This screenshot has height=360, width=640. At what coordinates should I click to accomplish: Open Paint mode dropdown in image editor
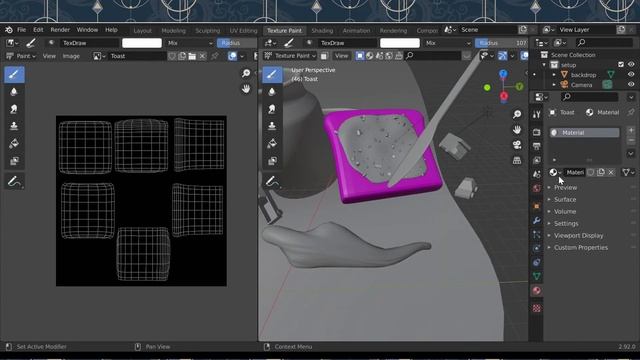[21, 56]
